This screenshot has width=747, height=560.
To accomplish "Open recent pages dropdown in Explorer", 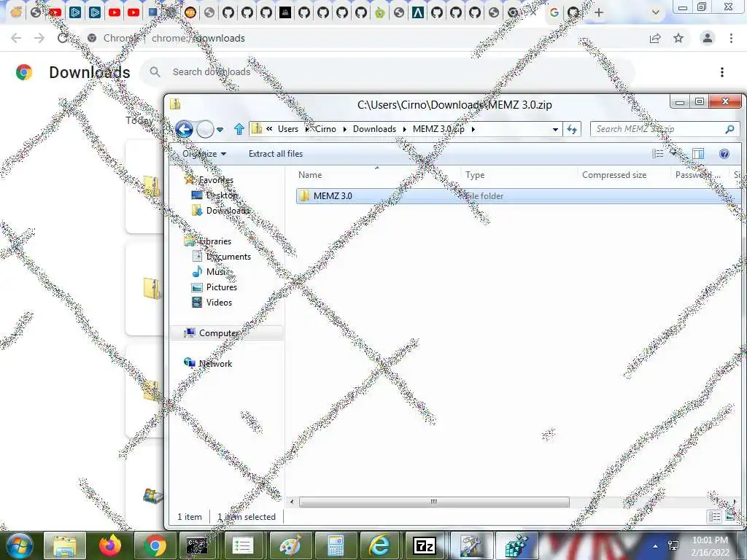I will (220, 130).
